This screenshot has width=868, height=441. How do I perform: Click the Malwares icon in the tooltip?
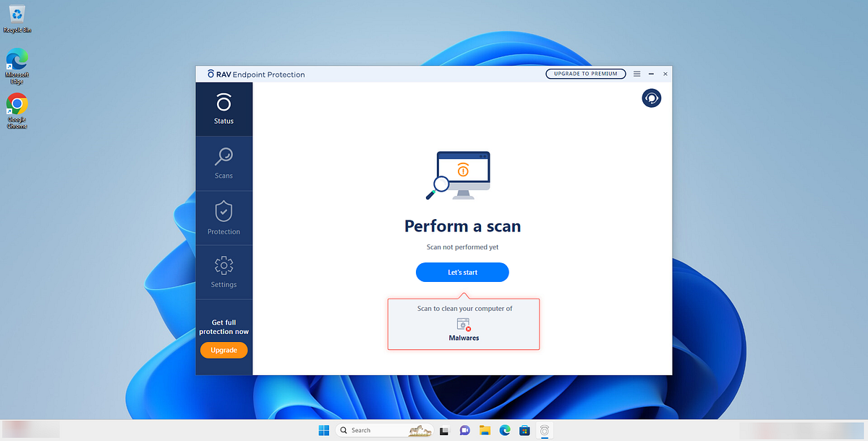[x=463, y=325]
